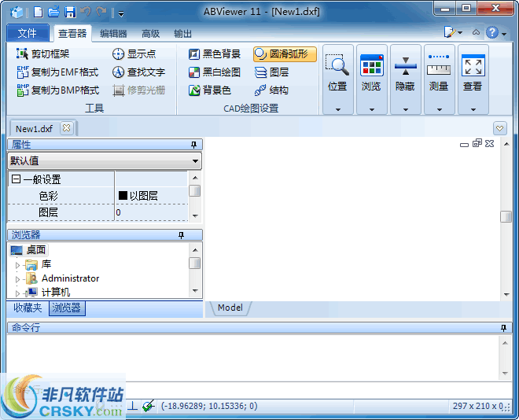
Task: Restore the inner drawing window
Action: 477,144
